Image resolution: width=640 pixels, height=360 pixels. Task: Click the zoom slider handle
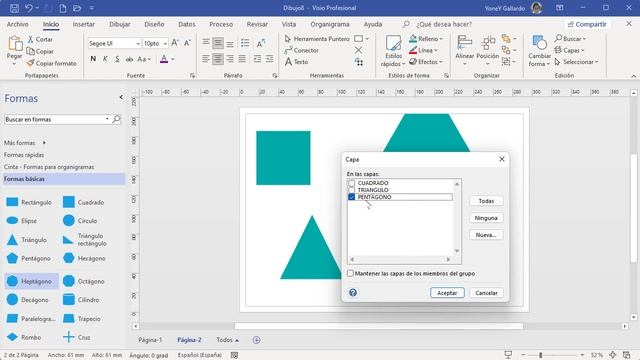[x=540, y=355]
